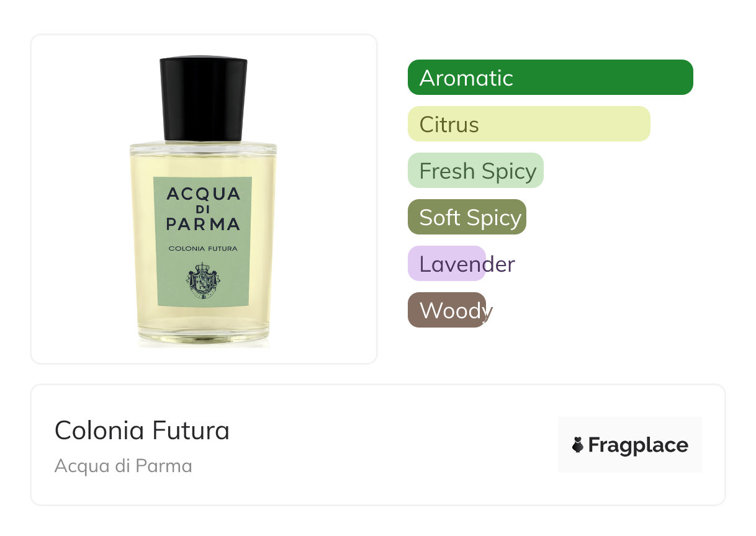
Task: Click the PARMA word on bottle label
Action: tap(203, 224)
